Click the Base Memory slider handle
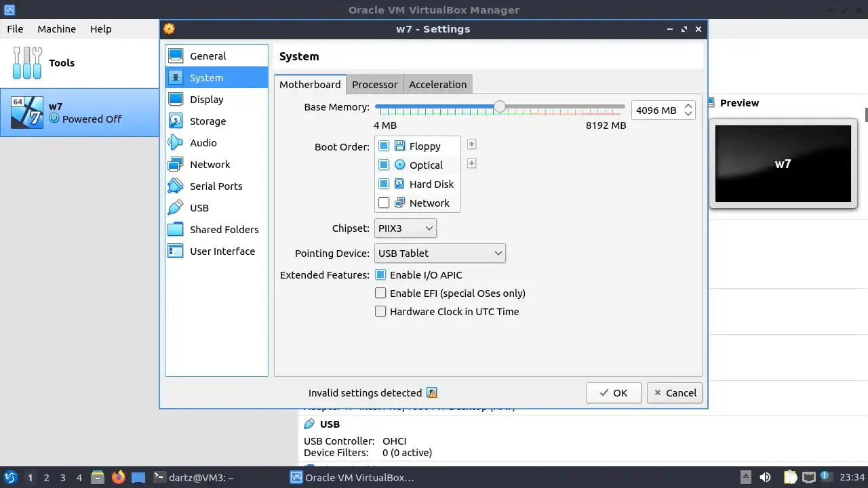The width and height of the screenshot is (868, 488). [x=500, y=106]
